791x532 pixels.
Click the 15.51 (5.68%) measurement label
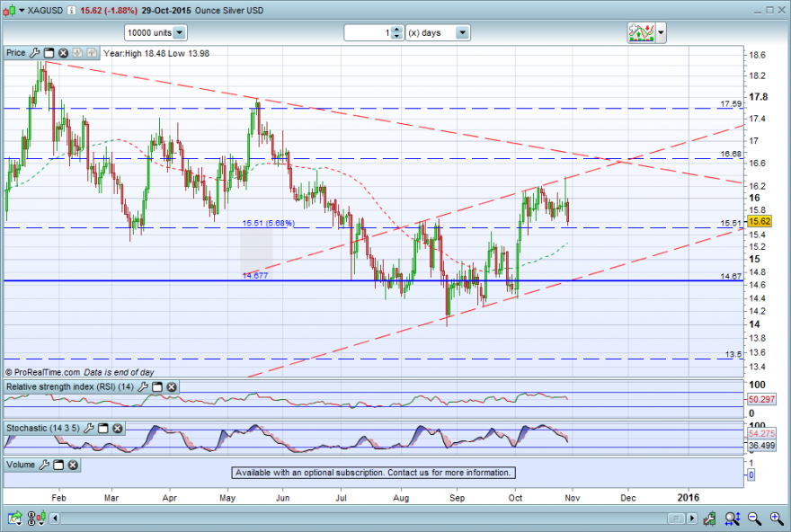click(x=269, y=223)
